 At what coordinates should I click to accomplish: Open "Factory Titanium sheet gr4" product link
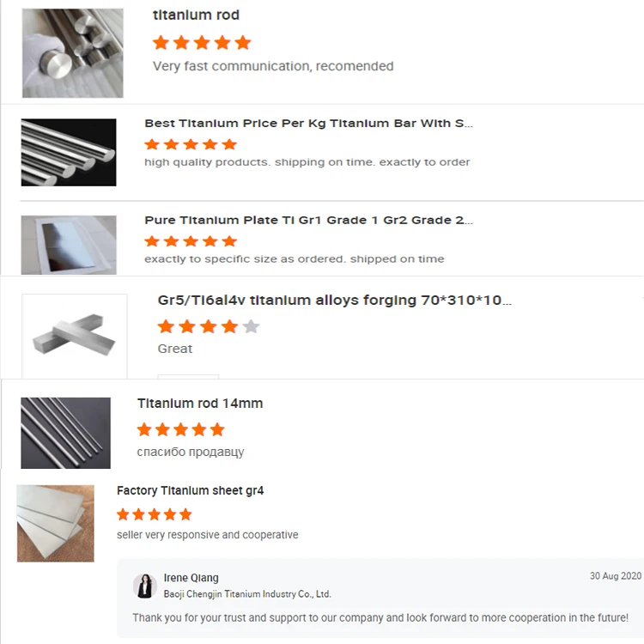tap(190, 490)
